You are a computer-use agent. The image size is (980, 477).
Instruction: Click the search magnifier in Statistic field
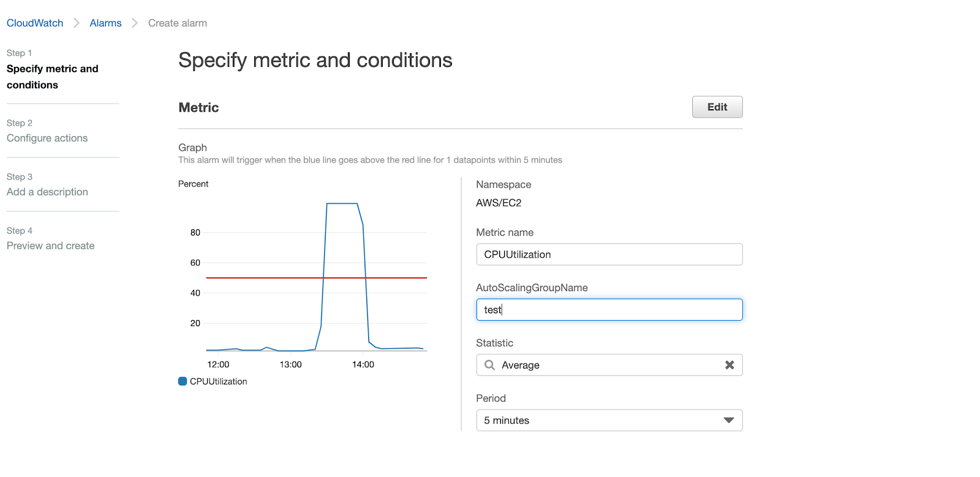click(489, 365)
